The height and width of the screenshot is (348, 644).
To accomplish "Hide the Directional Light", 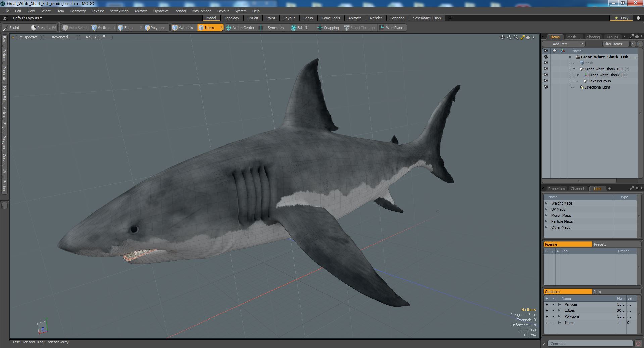I will [546, 87].
